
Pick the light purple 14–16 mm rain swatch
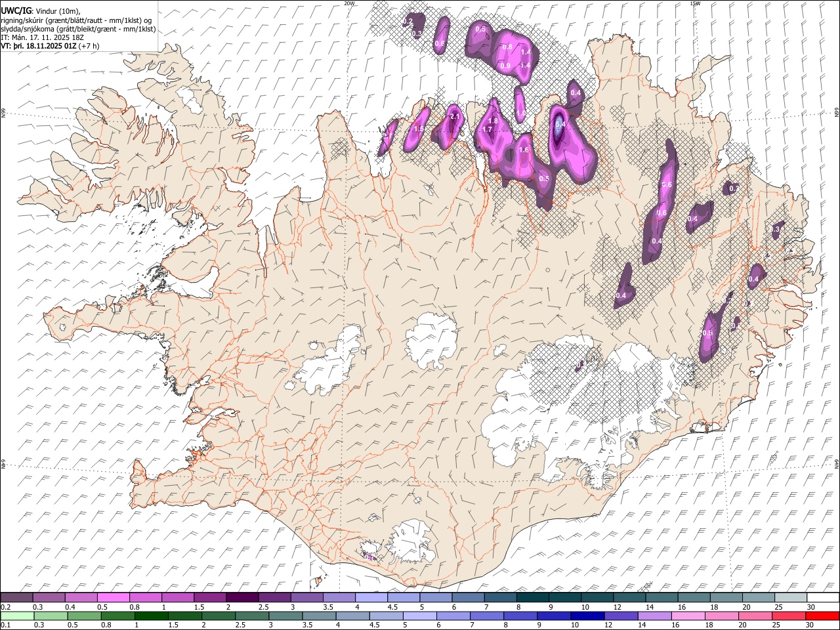(654, 616)
